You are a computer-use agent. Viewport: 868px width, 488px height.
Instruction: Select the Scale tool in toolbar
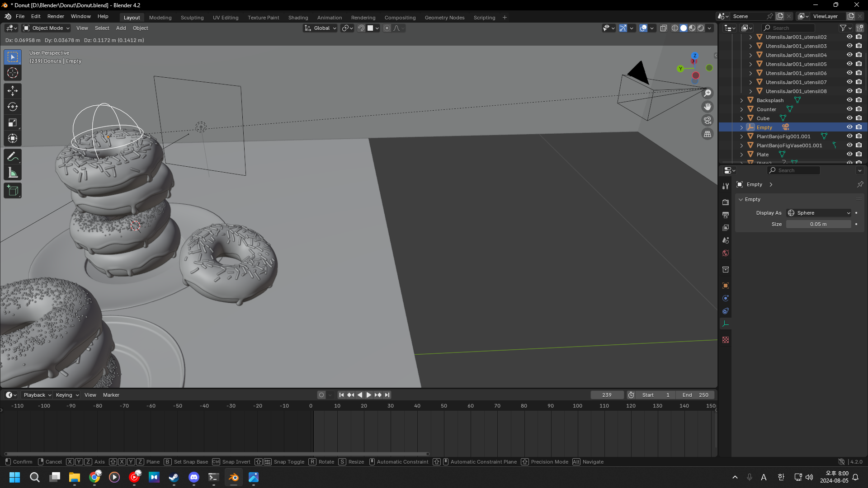[x=13, y=122]
